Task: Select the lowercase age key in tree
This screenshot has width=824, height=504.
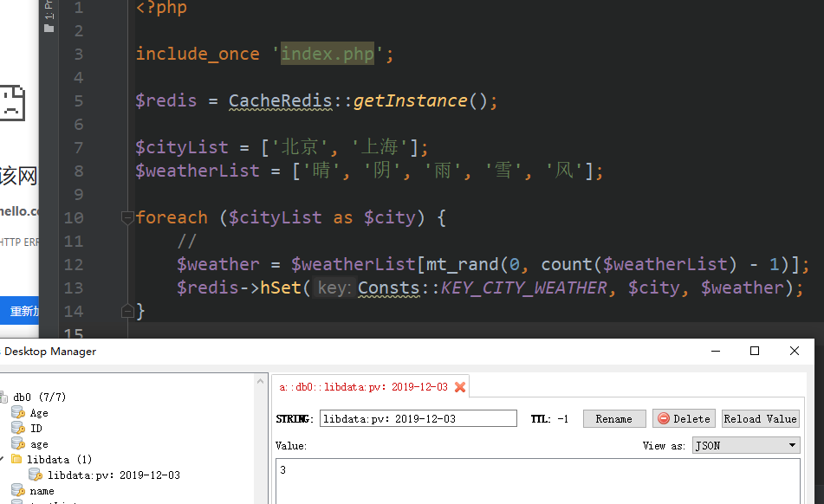Action: tap(39, 444)
